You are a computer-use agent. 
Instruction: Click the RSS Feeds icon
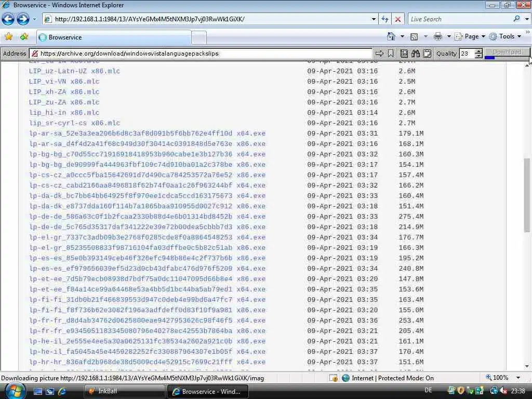tap(414, 37)
